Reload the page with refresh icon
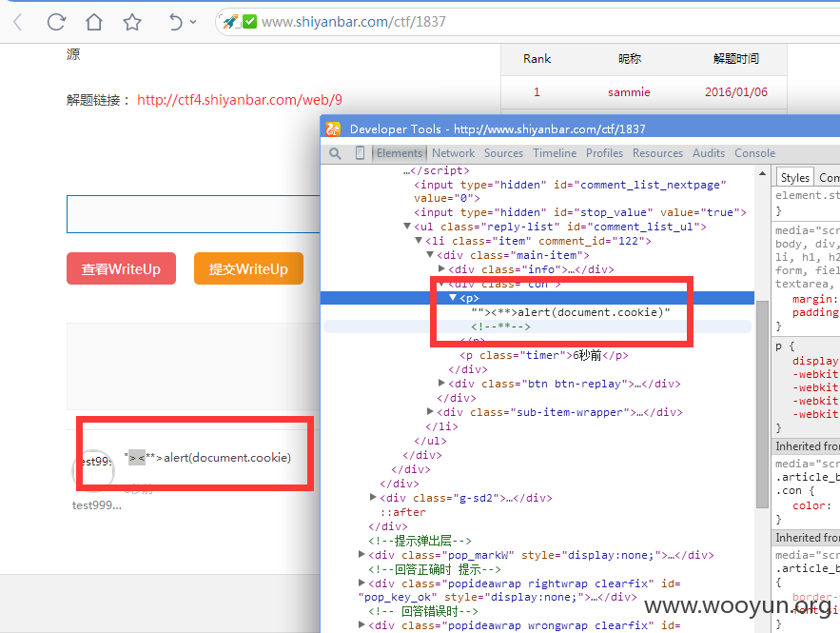This screenshot has height=633, width=840. pos(56,22)
